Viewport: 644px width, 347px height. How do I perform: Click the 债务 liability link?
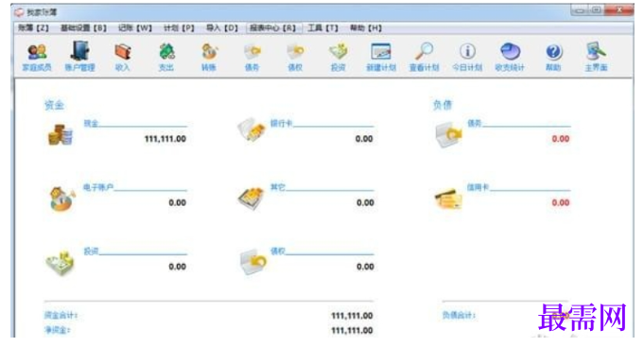point(475,123)
